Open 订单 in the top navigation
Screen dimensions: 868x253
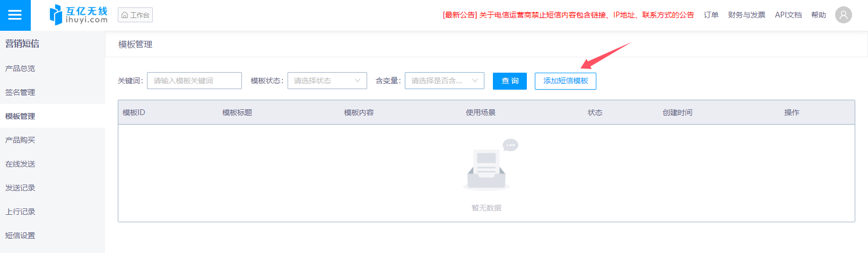tap(711, 15)
